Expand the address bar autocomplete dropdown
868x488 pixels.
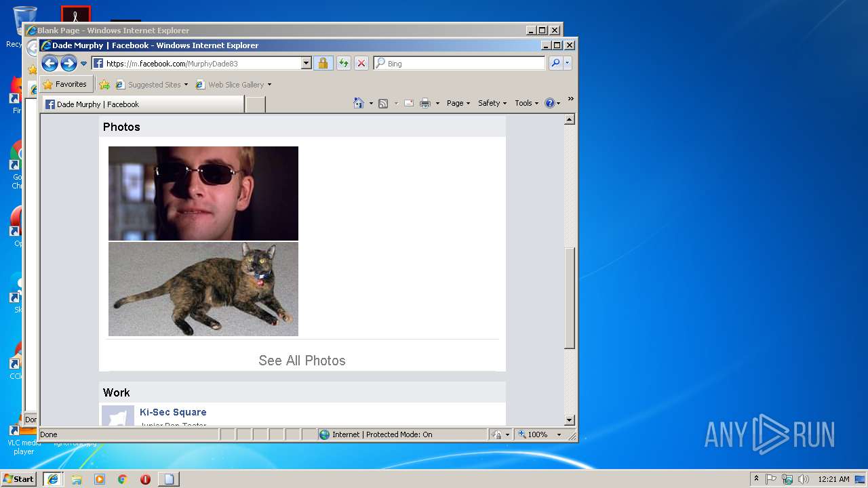click(x=306, y=64)
